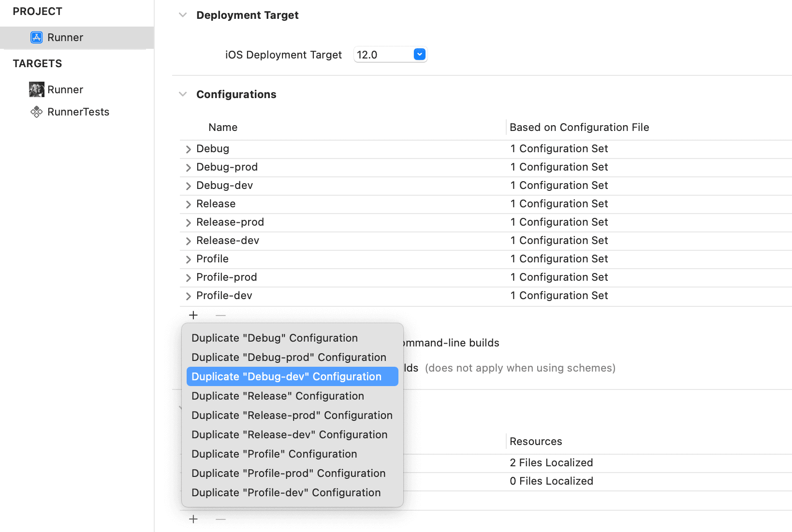The image size is (792, 532).
Task: Choose Duplicate "Release" Configuration
Action: pyautogui.click(x=292, y=396)
